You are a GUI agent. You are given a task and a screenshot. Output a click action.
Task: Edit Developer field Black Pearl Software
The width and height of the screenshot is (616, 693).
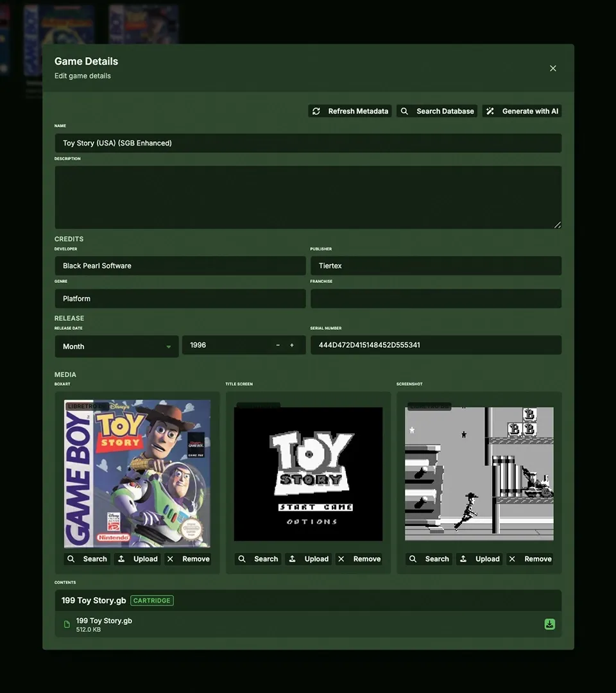coord(180,266)
